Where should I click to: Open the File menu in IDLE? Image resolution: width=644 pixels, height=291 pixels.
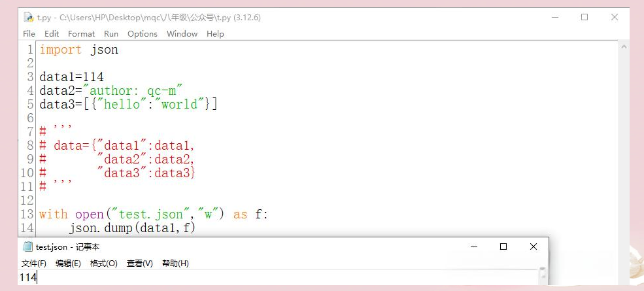tap(29, 34)
